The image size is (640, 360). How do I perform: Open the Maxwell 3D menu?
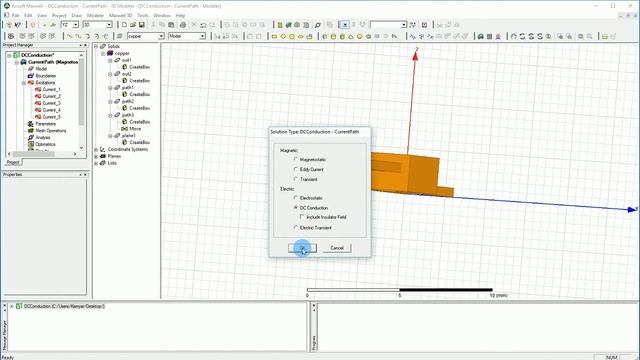pos(120,16)
